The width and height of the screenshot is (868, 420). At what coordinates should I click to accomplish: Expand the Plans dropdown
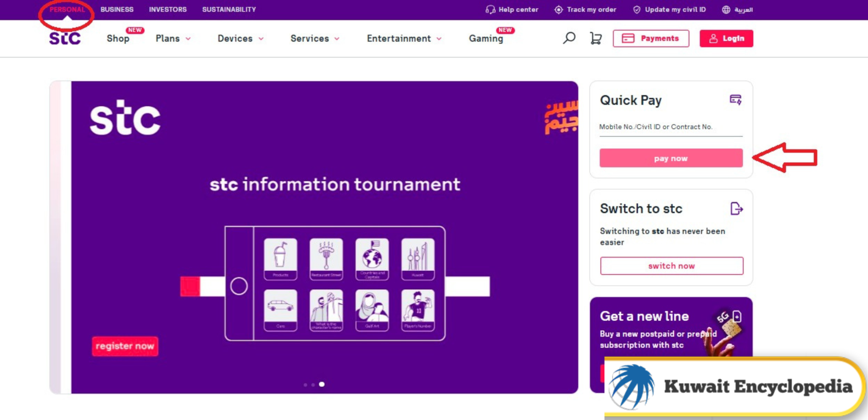click(187, 39)
